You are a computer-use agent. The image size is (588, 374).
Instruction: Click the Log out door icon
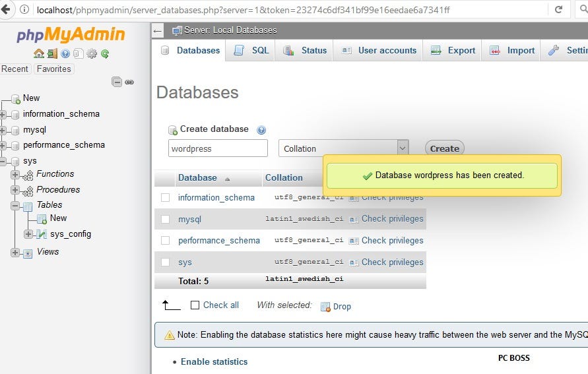[x=52, y=53]
